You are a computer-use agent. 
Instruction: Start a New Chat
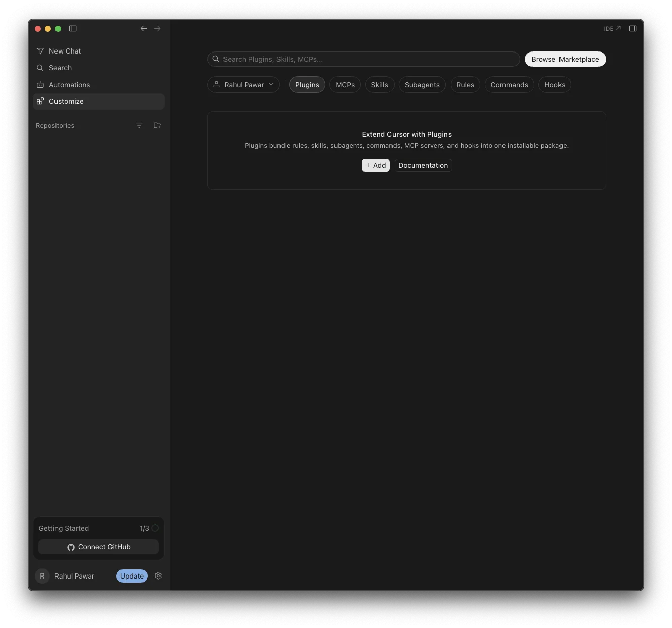point(99,51)
